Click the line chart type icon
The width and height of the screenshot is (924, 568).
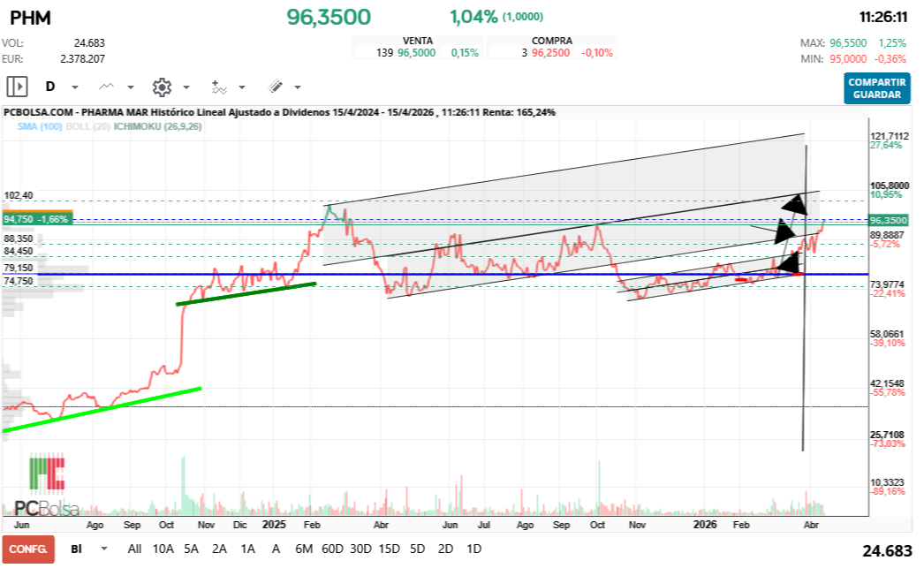pyautogui.click(x=107, y=87)
